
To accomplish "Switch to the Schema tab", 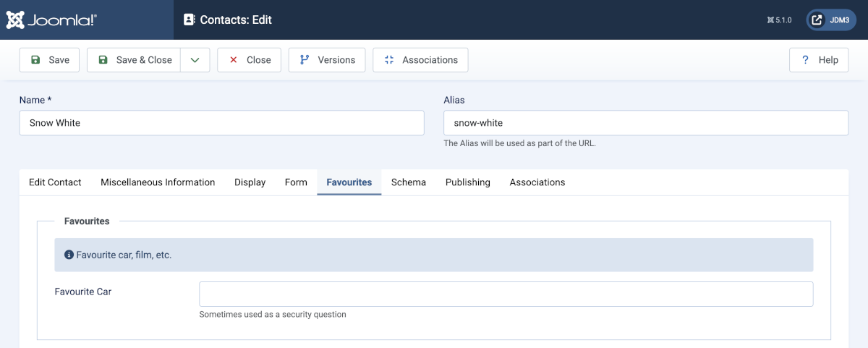I will 409,182.
